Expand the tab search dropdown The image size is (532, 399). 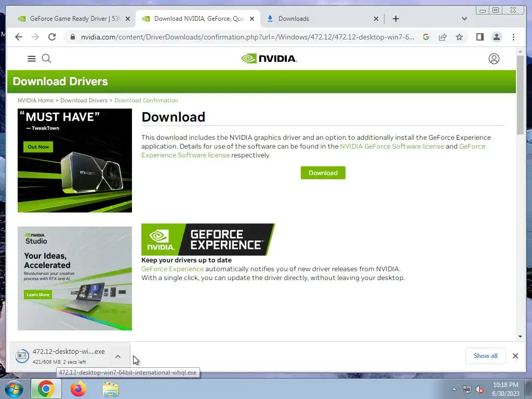pyautogui.click(x=464, y=19)
